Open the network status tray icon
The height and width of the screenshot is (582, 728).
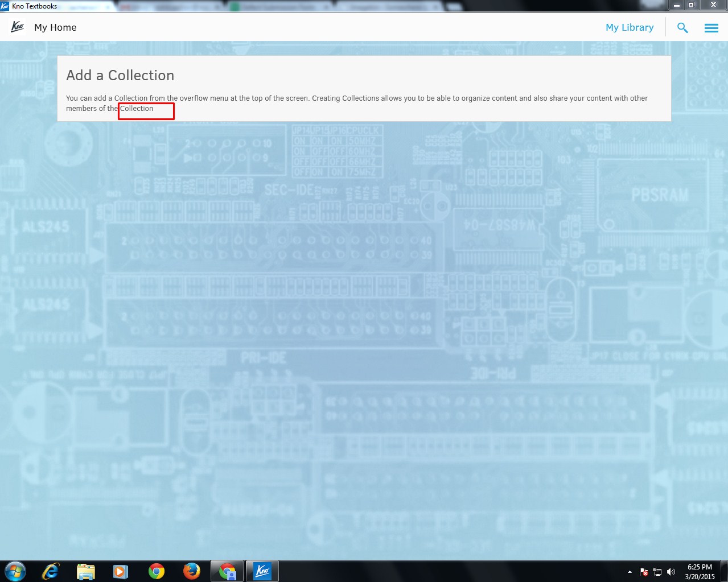(657, 572)
